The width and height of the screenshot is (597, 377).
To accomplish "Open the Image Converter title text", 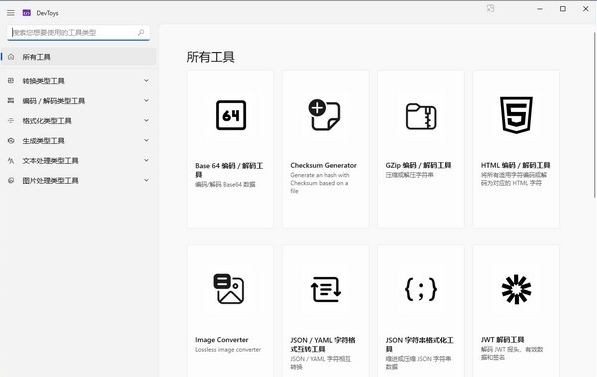I will pos(222,340).
